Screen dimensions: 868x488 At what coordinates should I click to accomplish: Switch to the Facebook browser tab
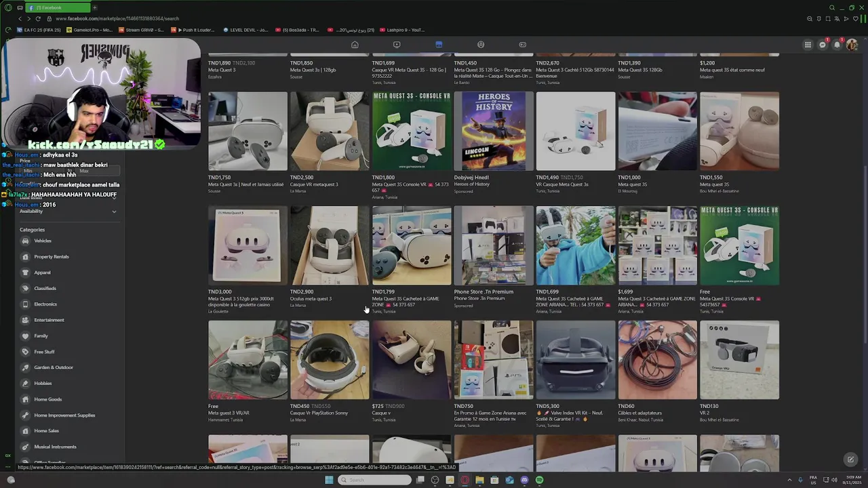click(x=57, y=7)
